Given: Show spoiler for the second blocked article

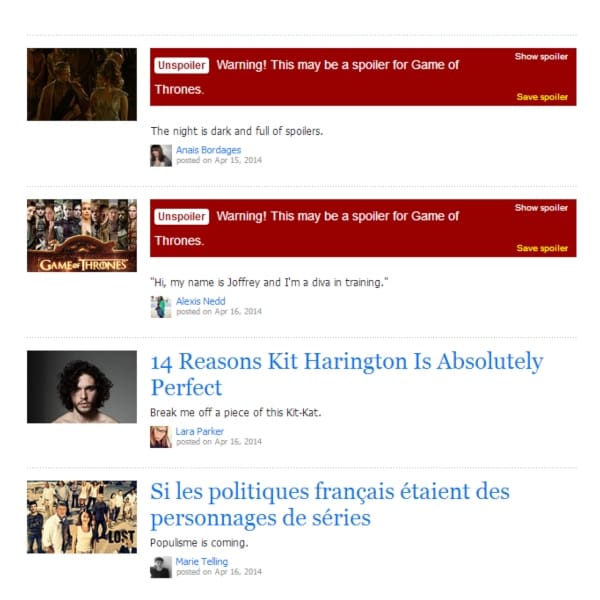Looking at the screenshot, I should (541, 208).
